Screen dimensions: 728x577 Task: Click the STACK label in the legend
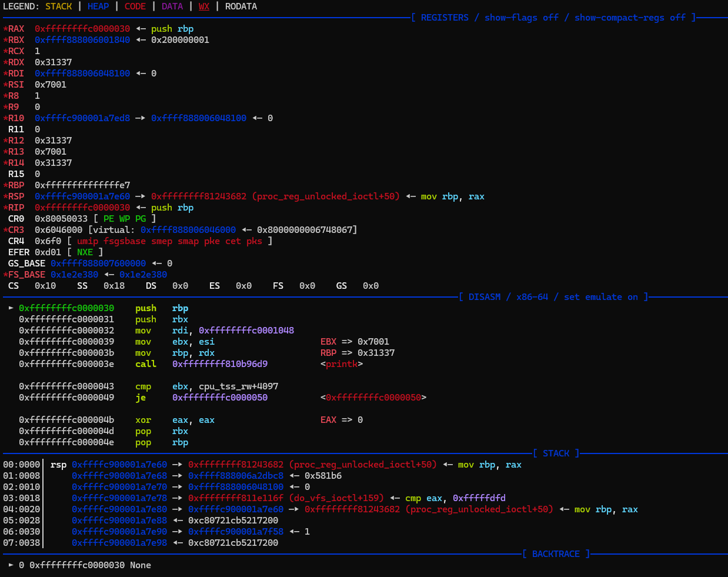pos(58,6)
